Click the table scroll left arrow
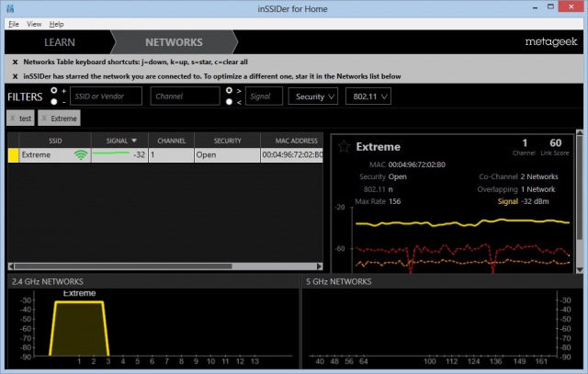This screenshot has width=588, height=374. click(x=11, y=266)
